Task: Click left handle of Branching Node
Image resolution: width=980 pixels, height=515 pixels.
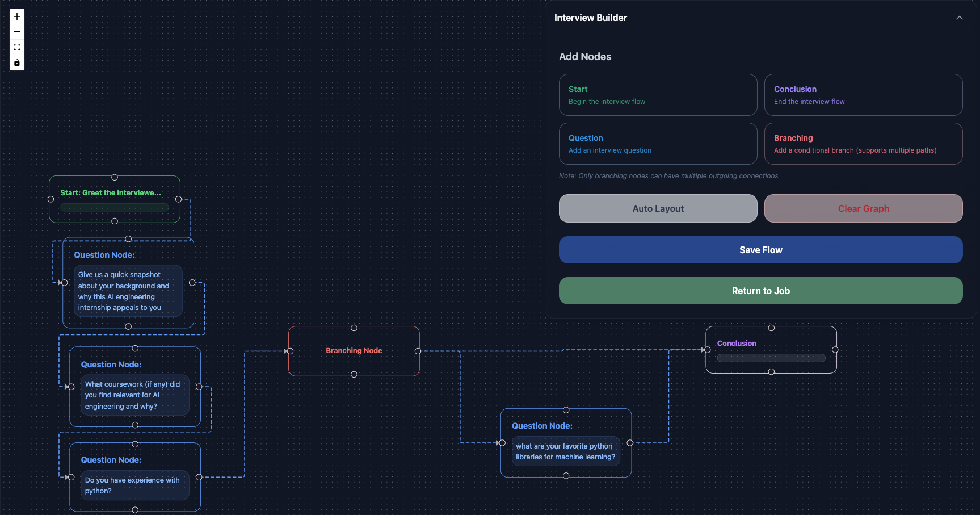Action: [290, 351]
